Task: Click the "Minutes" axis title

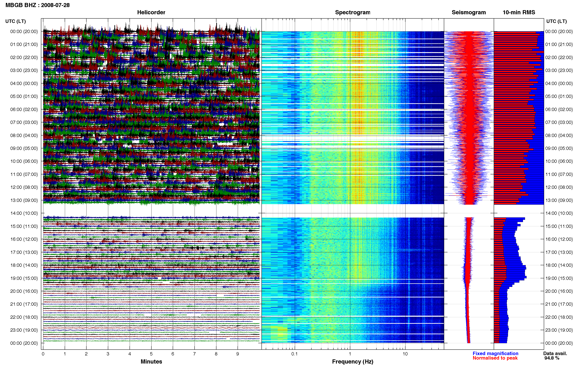Action: [151, 362]
